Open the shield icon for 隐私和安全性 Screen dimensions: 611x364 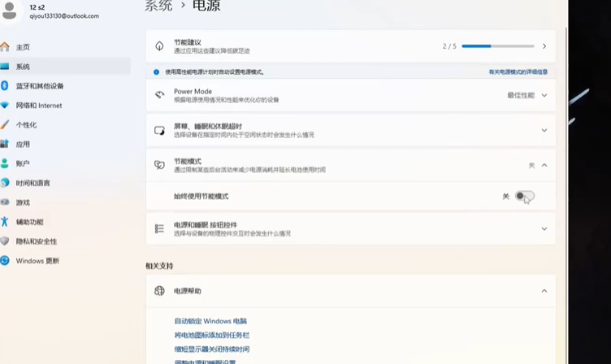5,241
